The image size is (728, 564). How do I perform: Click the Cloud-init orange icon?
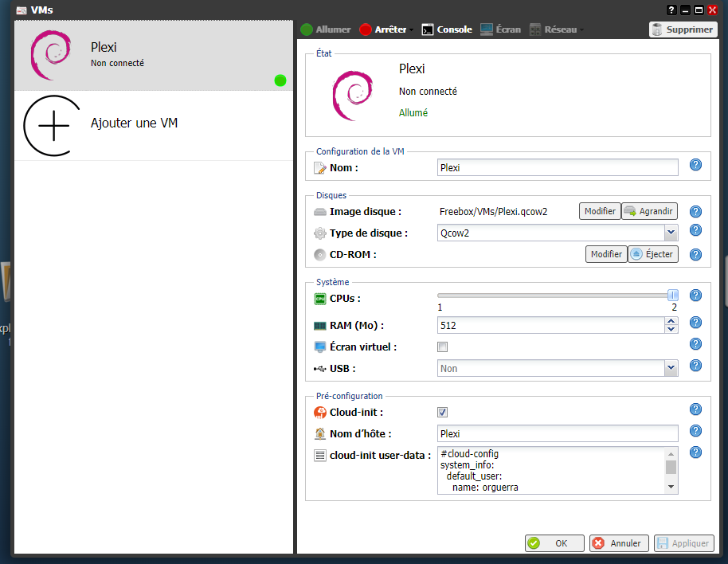(x=320, y=412)
